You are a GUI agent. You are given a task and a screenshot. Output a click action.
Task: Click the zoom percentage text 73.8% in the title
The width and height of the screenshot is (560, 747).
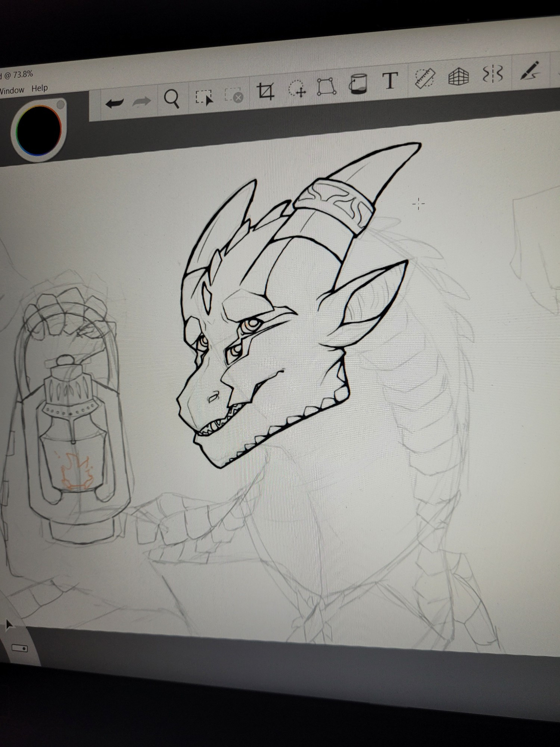(x=23, y=75)
